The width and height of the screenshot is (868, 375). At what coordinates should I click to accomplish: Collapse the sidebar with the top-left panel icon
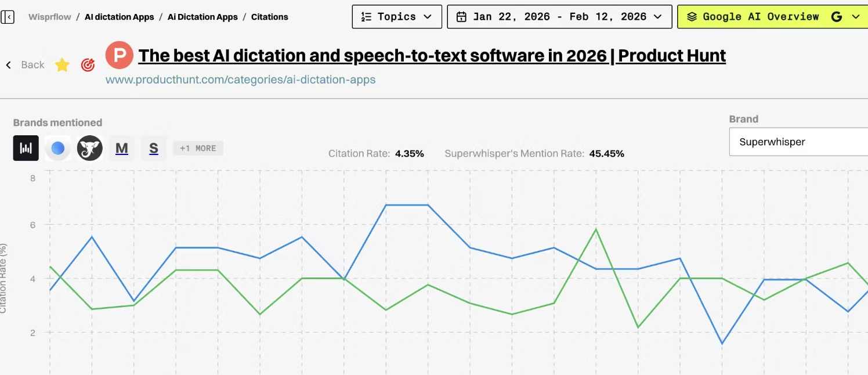[x=8, y=16]
